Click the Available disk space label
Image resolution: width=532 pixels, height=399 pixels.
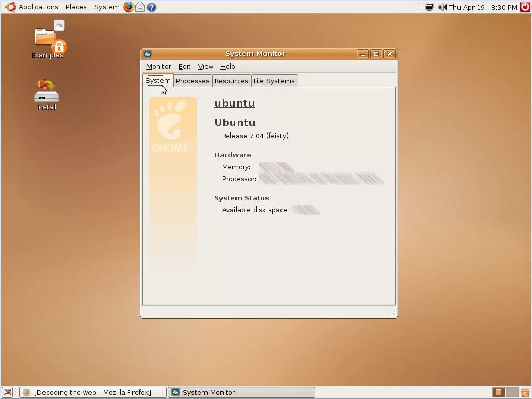point(256,210)
